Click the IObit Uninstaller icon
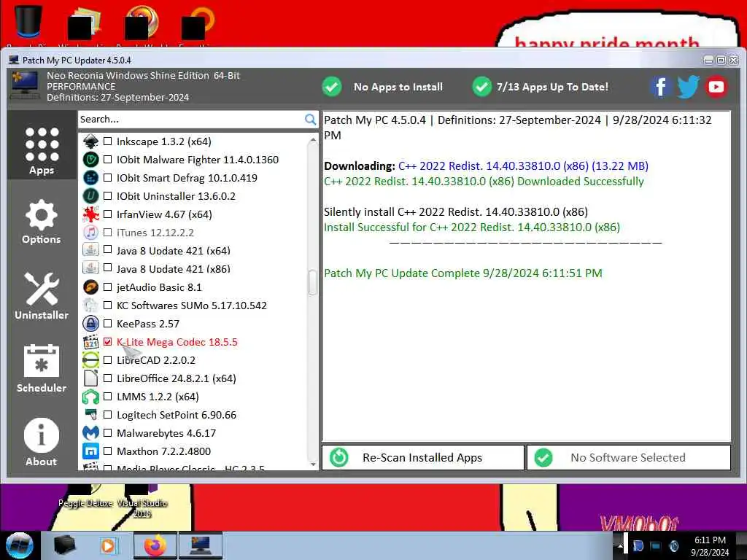The image size is (747, 560). 90,195
